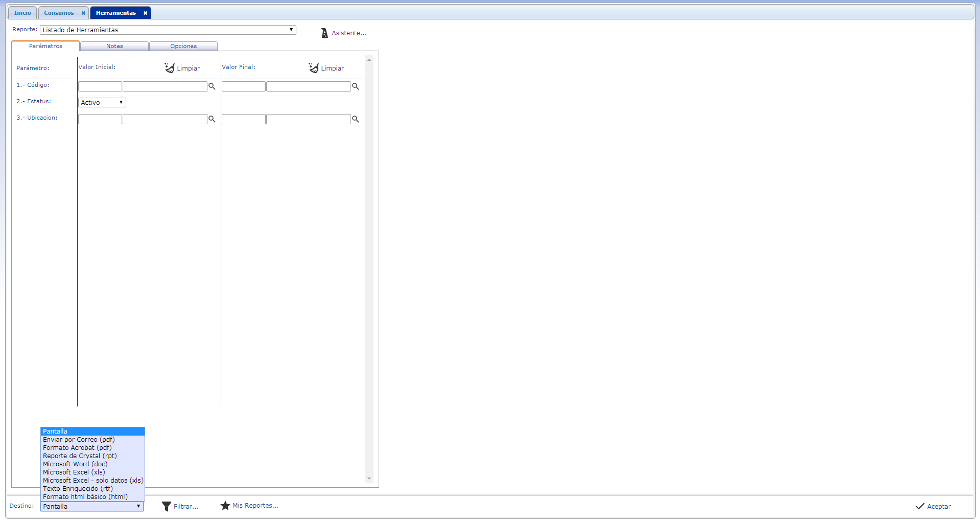Click Limpiar text under Valor Inicial

pyautogui.click(x=189, y=69)
